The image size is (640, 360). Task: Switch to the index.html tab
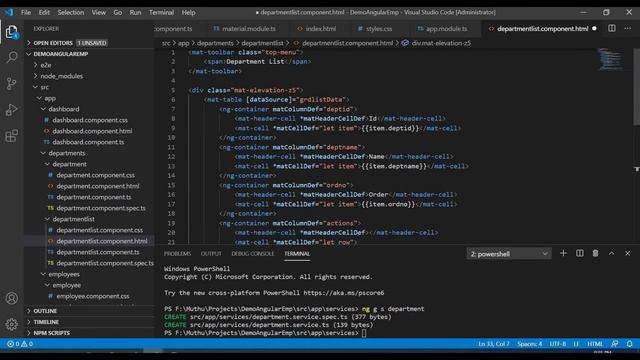tap(317, 29)
